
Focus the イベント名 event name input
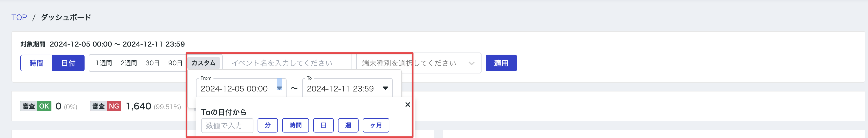coord(289,63)
